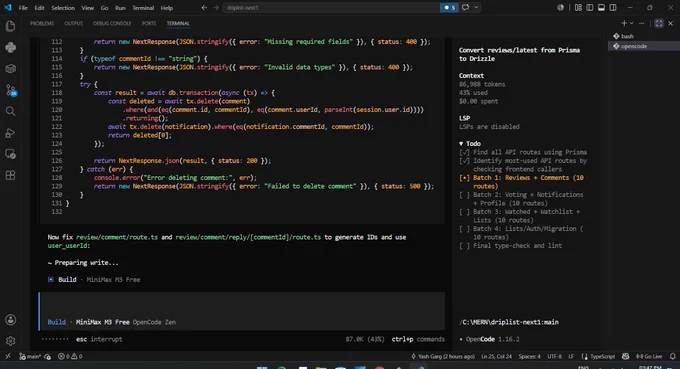The width and height of the screenshot is (680, 369).
Task: Toggle maximize terminal panel size
Action: pos(659,23)
